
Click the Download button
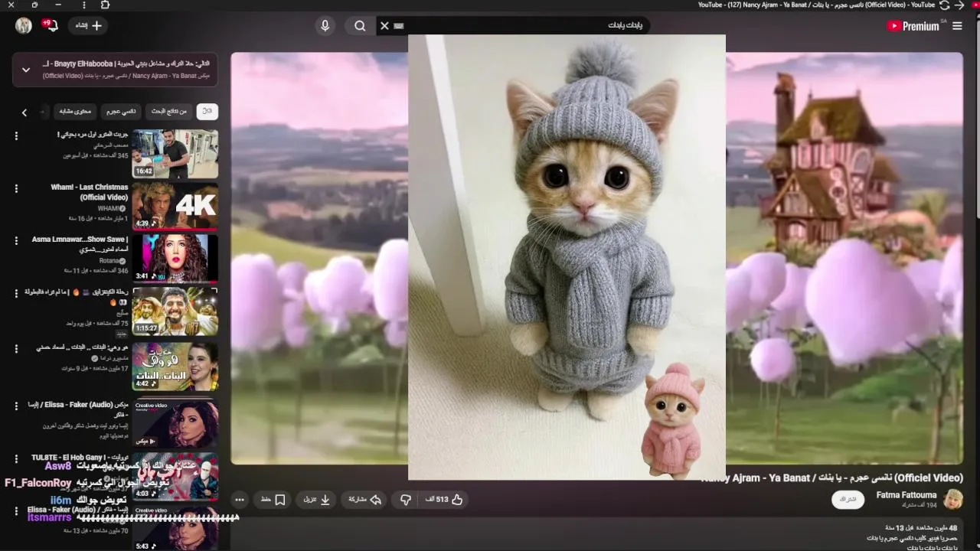coord(316,500)
